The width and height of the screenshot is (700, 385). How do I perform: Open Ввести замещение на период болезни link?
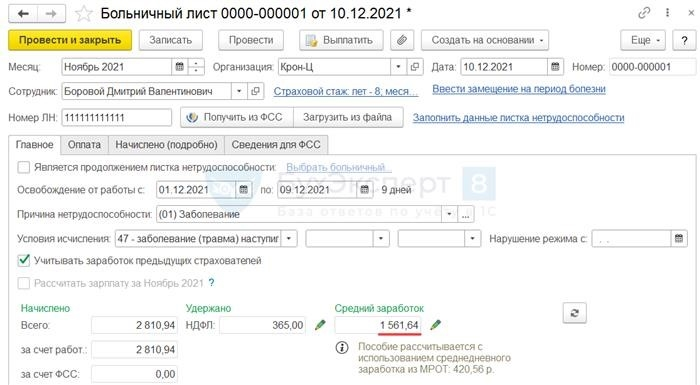[x=519, y=89]
